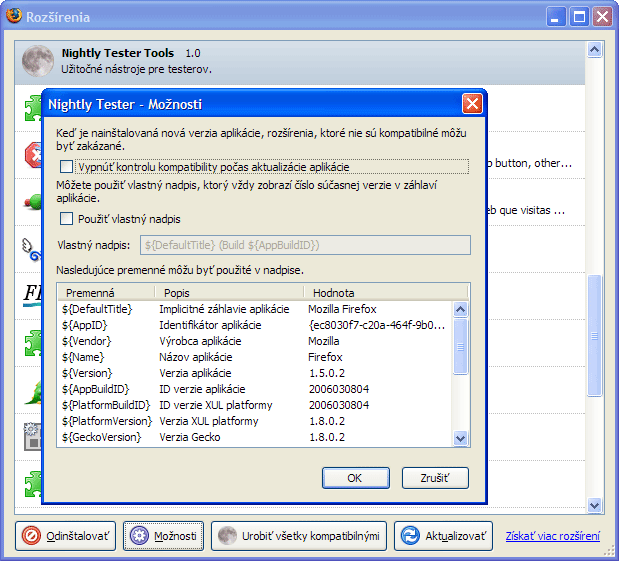Viewport: 619px width, 561px height.
Task: Click the value Mozilla Firefox
Action: click(342, 309)
